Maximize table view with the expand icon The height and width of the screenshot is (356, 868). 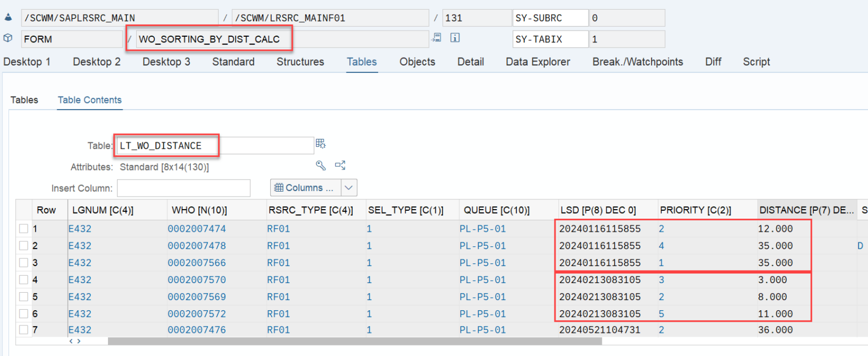(340, 166)
